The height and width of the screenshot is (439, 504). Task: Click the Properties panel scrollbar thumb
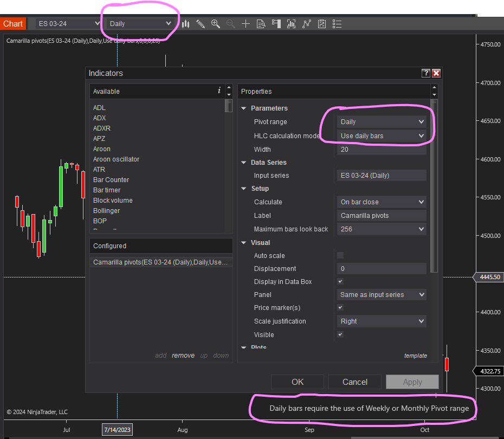click(434, 186)
